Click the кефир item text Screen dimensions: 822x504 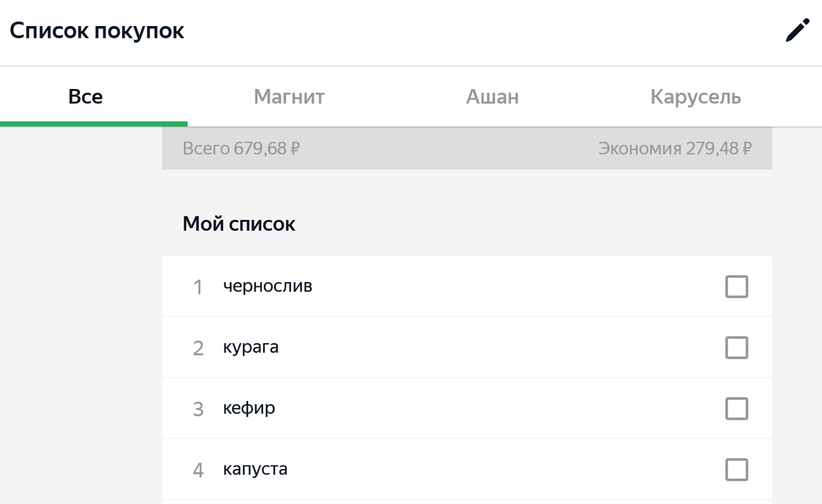click(249, 408)
